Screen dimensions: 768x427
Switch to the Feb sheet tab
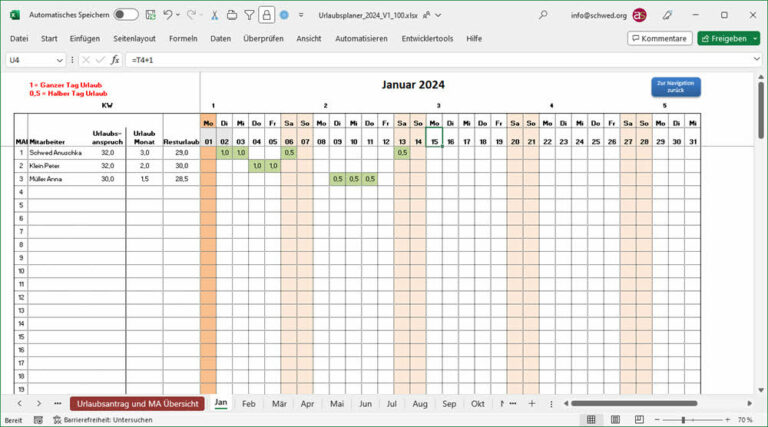click(249, 404)
